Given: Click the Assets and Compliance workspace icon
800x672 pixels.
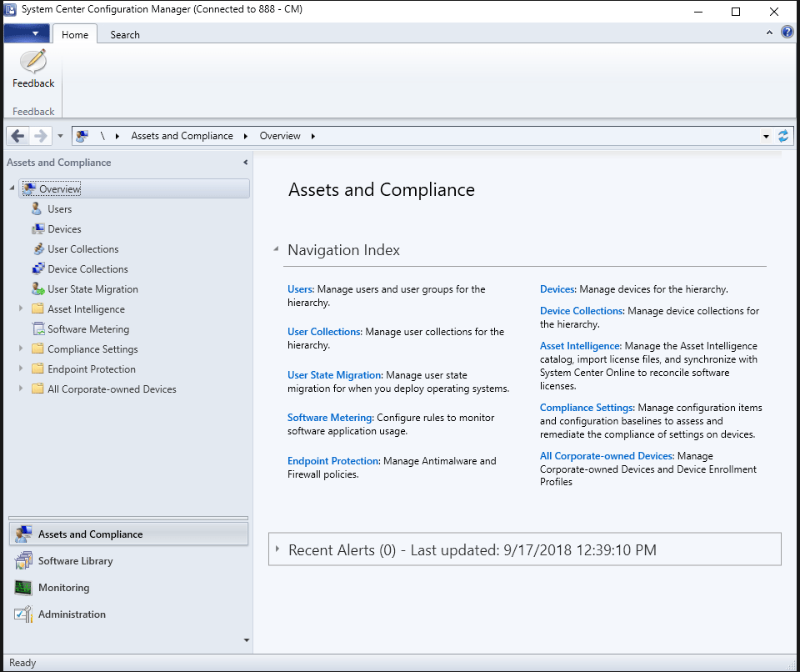Looking at the screenshot, I should (23, 534).
